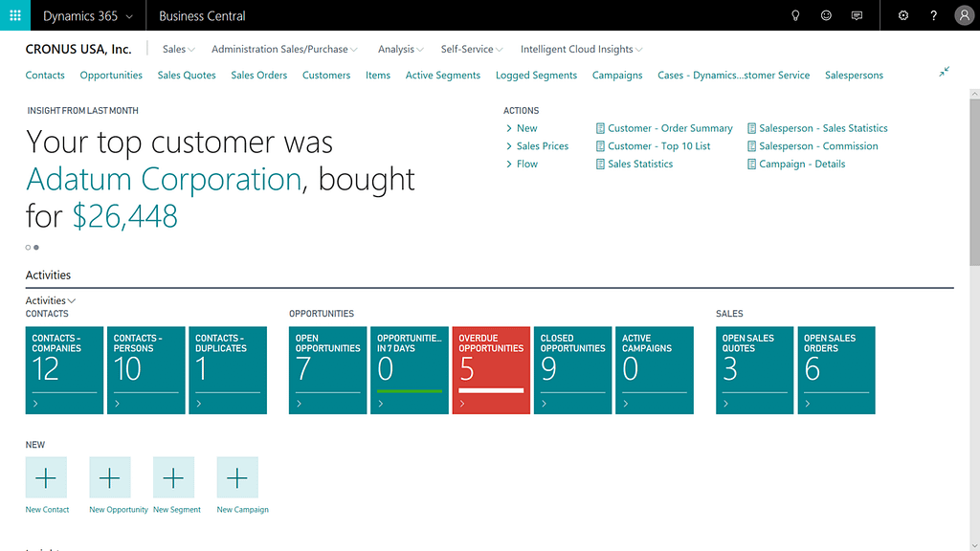
Task: Click the scrollbar down arrow
Action: (974, 546)
